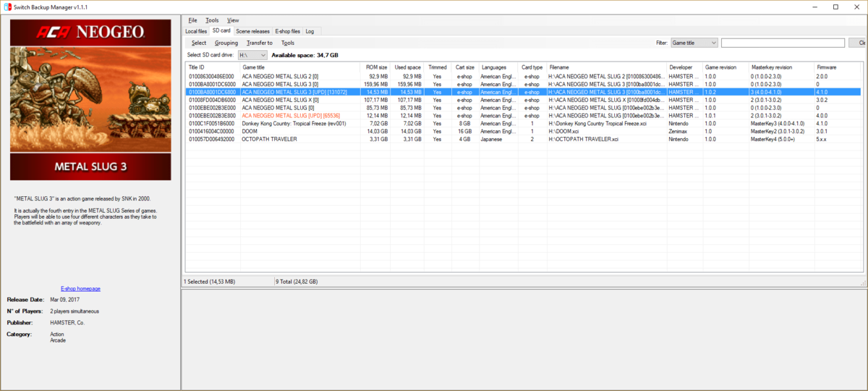The height and width of the screenshot is (391, 868).
Task: Sort by the Languages column header
Action: click(498, 67)
